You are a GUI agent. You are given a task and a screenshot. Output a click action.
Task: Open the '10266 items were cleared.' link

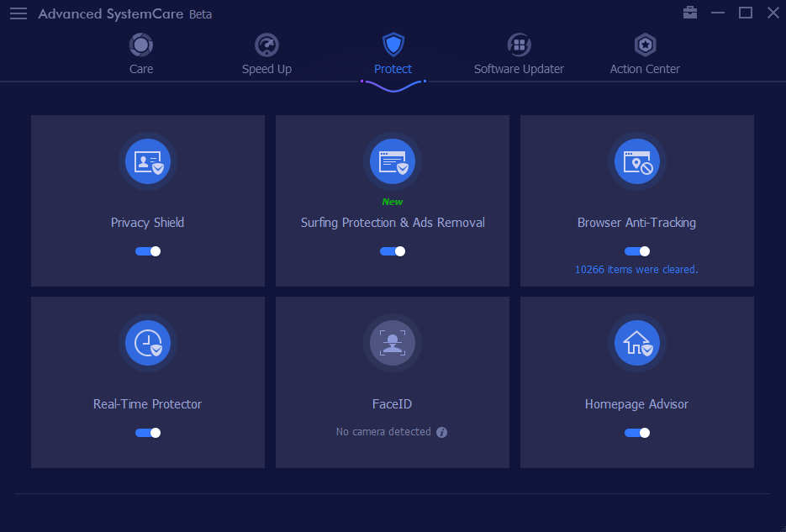tap(636, 270)
